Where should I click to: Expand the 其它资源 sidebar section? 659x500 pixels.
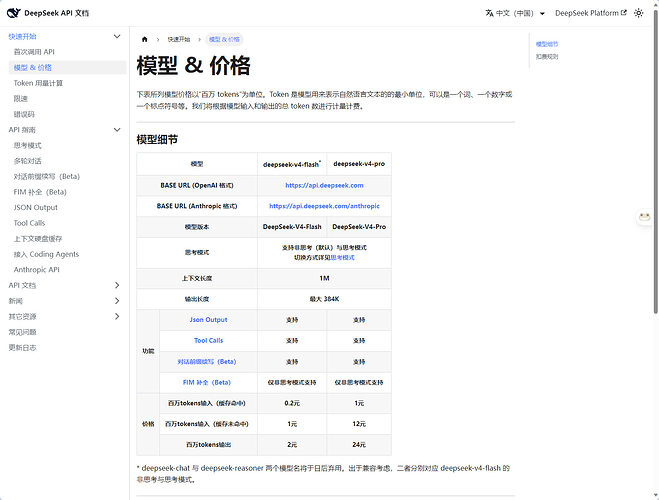coord(117,316)
